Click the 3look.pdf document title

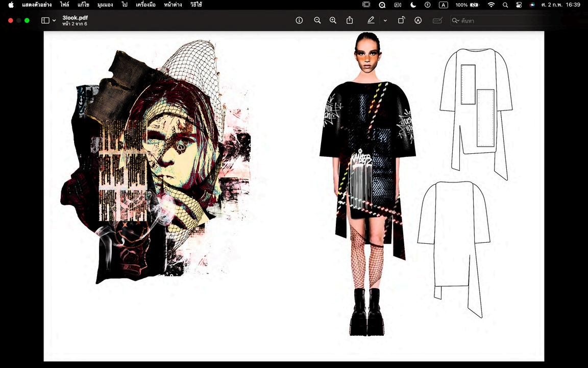(75, 18)
